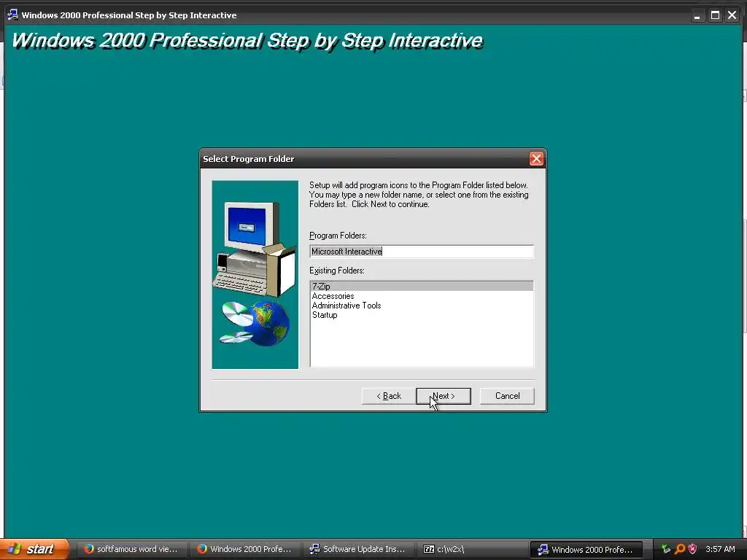747x560 pixels.
Task: Click the 7z icon on c:\w2x\ taskbar item
Action: (x=429, y=549)
